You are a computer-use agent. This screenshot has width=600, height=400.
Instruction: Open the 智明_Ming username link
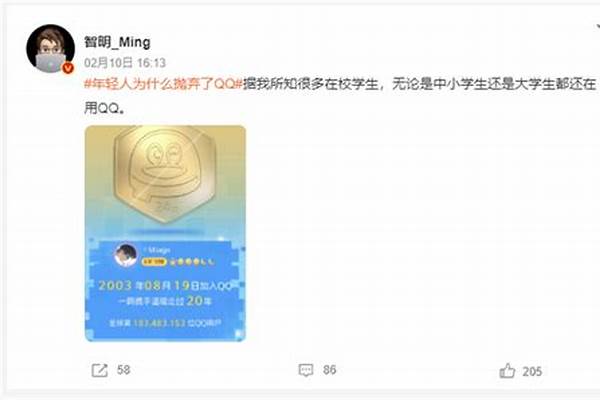(x=117, y=42)
